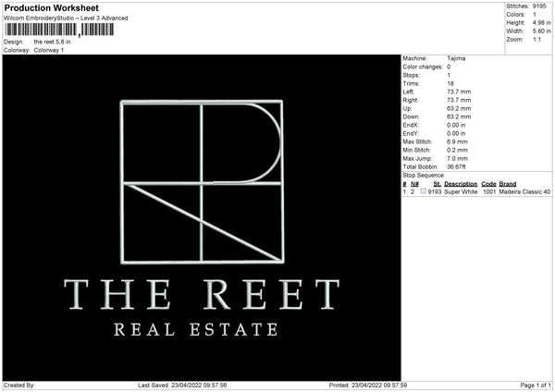Click the 'Stop Sequence:' heading

pos(424,175)
